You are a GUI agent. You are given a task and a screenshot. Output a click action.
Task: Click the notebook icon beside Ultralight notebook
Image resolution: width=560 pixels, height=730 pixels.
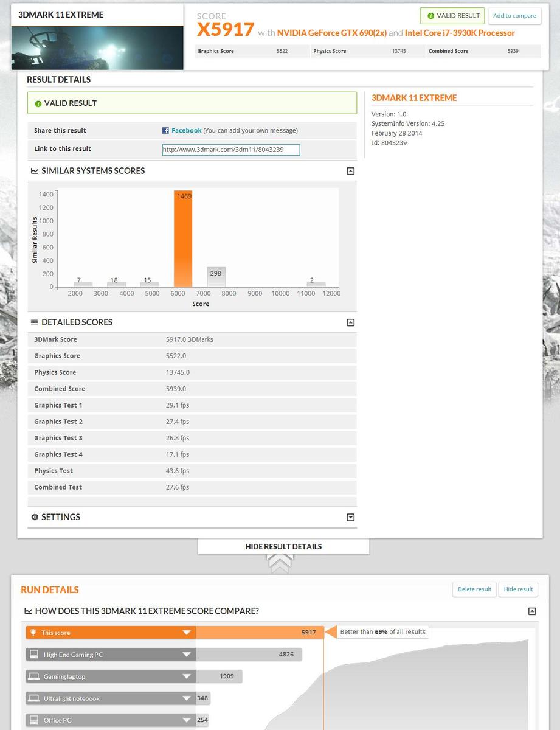tap(34, 698)
